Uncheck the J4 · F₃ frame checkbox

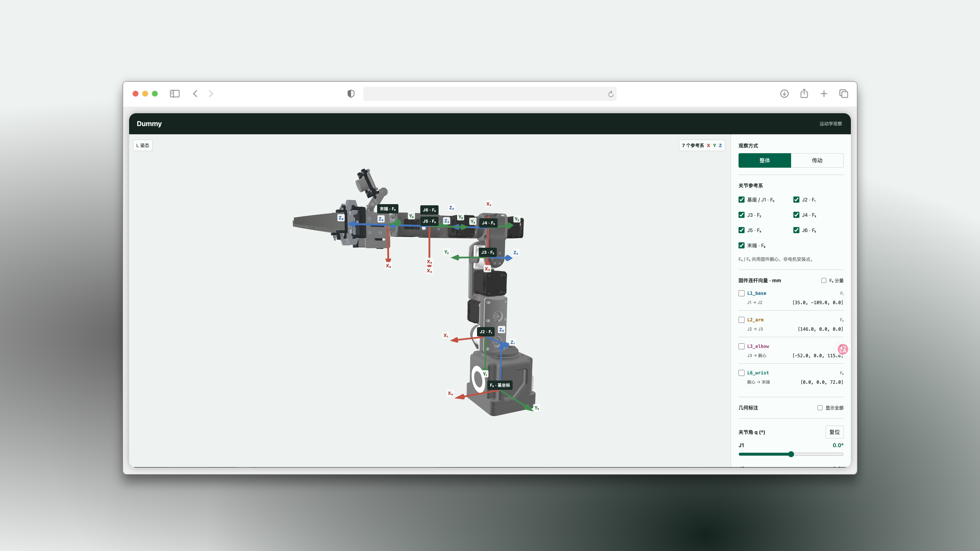coord(796,215)
